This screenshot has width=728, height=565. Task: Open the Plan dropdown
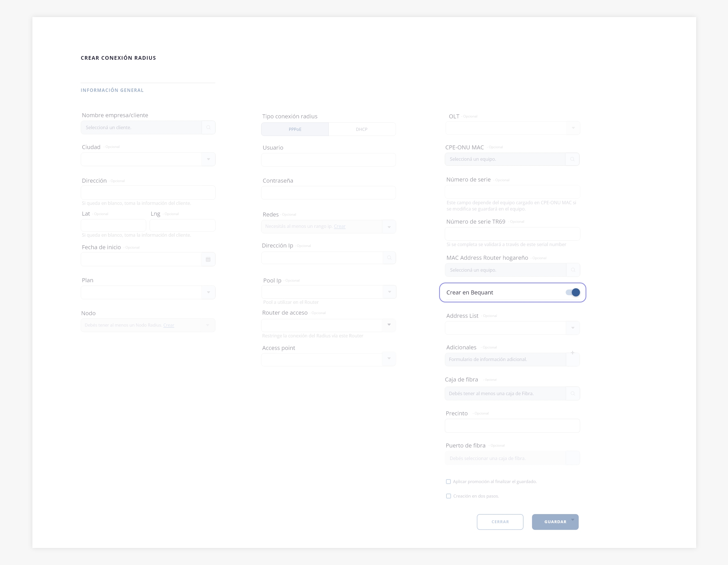[x=208, y=292]
